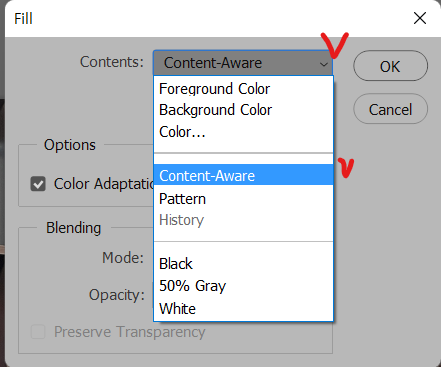Click the Cancel button
The image size is (441, 367).
click(x=390, y=109)
